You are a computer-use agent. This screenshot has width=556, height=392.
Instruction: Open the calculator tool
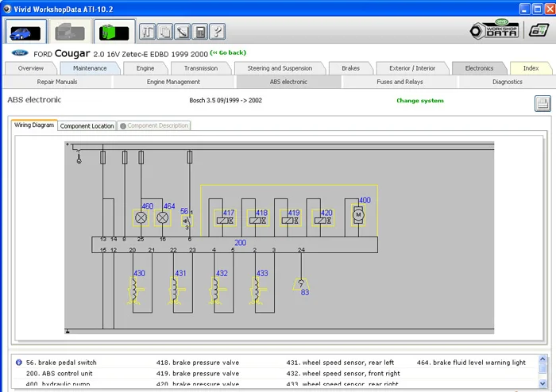click(200, 32)
